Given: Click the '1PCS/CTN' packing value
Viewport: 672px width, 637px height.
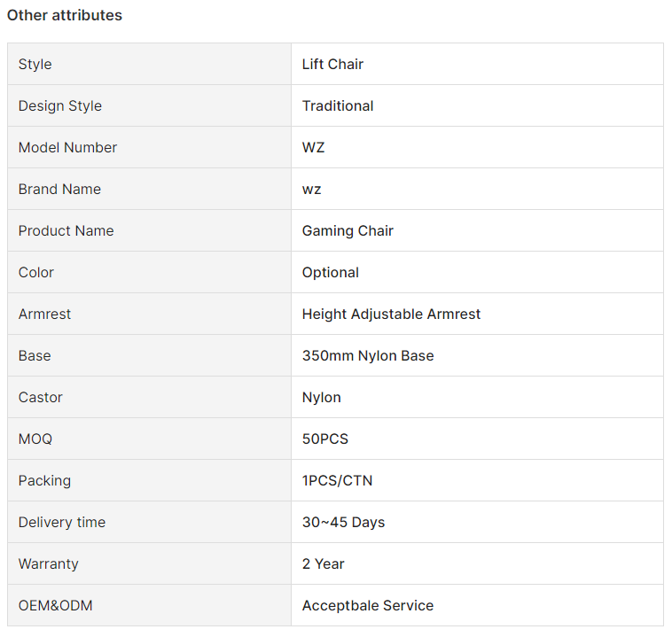Looking at the screenshot, I should tap(337, 481).
